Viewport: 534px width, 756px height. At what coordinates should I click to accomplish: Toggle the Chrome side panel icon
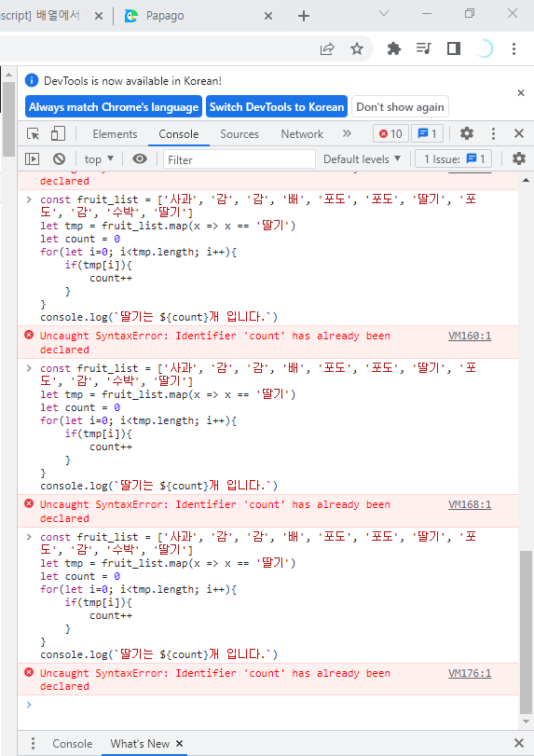(454, 48)
